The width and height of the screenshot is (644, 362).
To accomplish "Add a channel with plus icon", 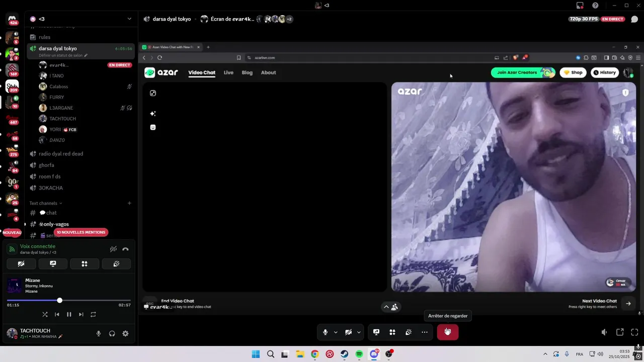I will [x=129, y=203].
